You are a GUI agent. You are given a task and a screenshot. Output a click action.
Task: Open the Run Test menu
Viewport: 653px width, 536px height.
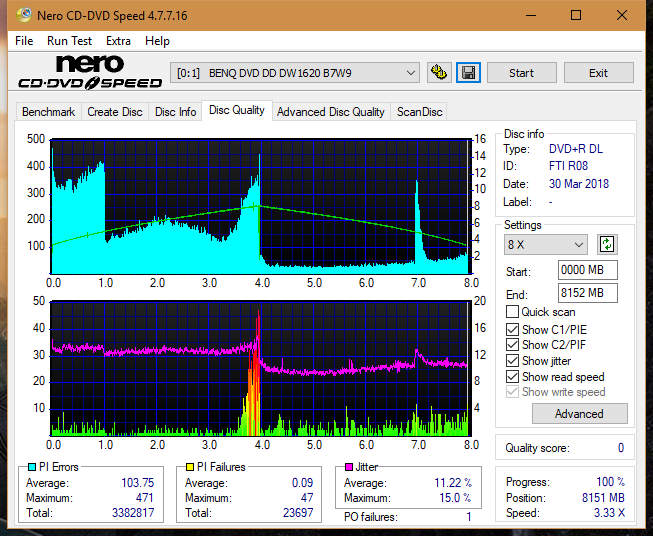pos(69,41)
